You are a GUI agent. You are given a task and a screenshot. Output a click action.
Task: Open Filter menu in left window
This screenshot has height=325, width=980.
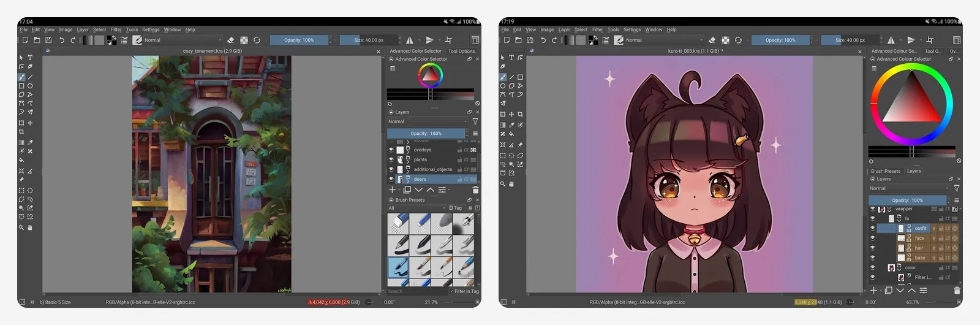pos(116,29)
